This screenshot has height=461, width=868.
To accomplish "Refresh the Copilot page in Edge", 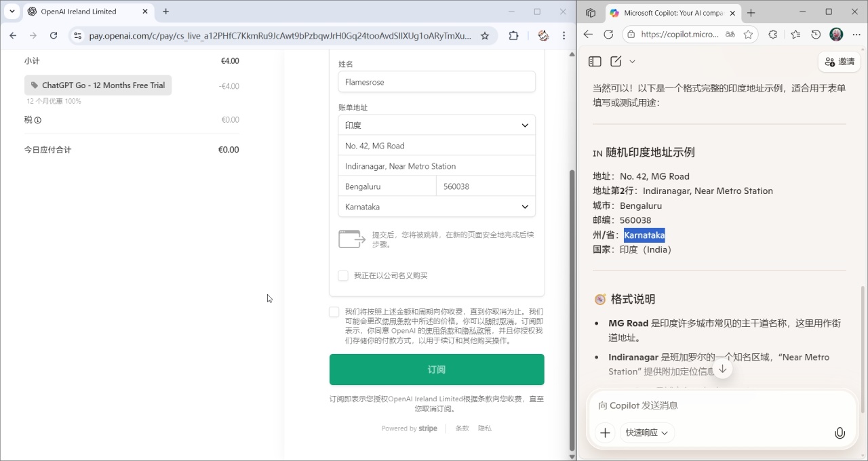I will [x=608, y=35].
